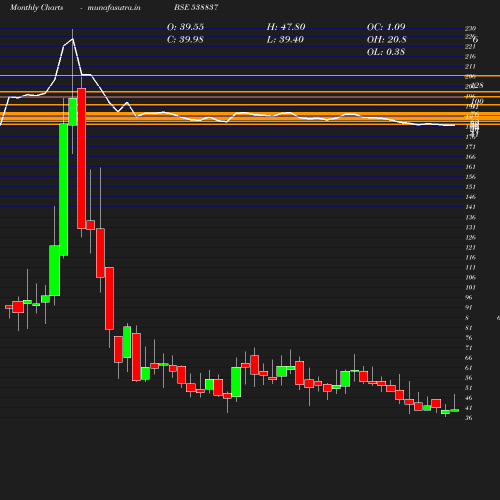Select the low value 'L: 39.40'

(285, 40)
